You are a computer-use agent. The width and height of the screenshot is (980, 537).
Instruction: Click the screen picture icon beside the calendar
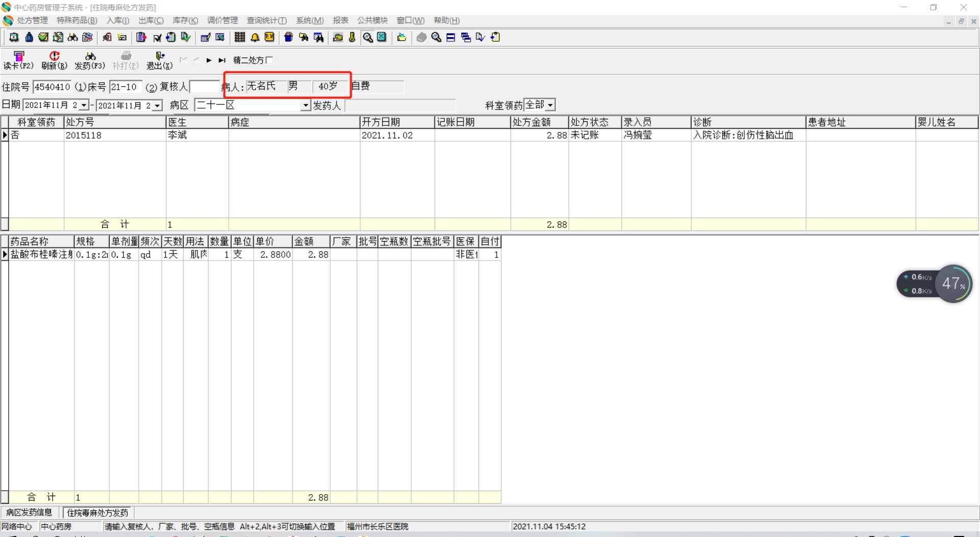[220, 37]
